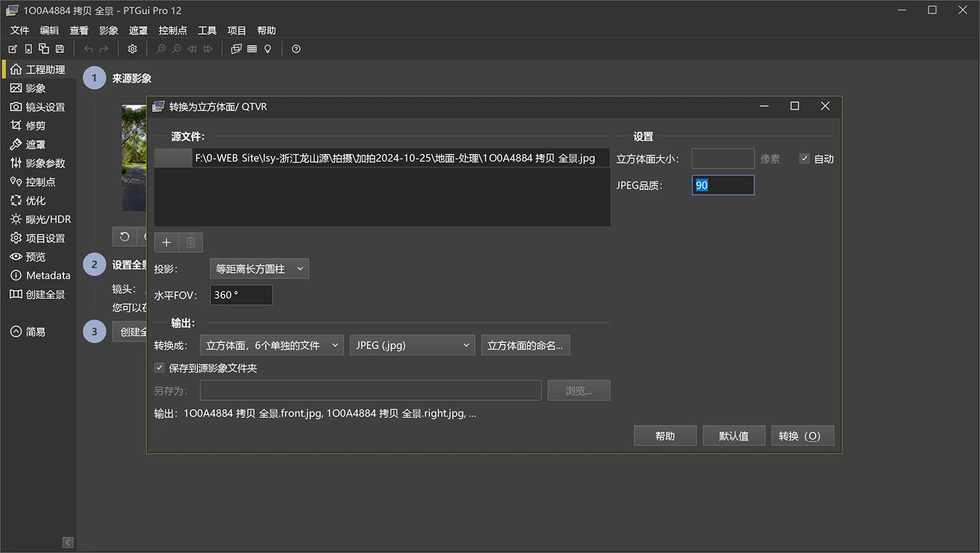Open the 工具 menu in menu bar
The height and width of the screenshot is (553, 980).
pos(207,31)
